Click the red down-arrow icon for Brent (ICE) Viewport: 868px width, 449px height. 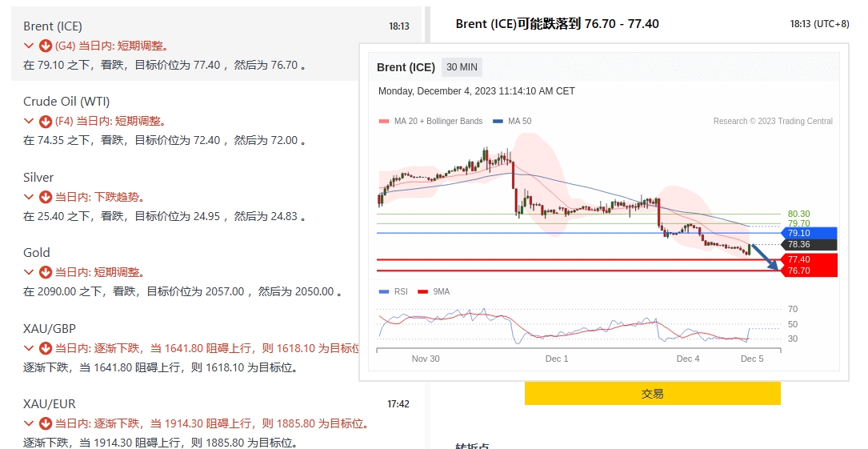click(x=46, y=46)
